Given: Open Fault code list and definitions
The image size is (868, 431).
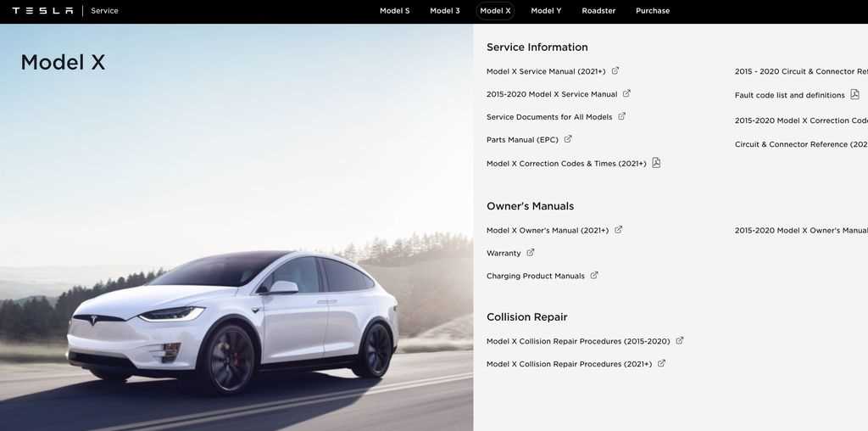Looking at the screenshot, I should click(789, 95).
